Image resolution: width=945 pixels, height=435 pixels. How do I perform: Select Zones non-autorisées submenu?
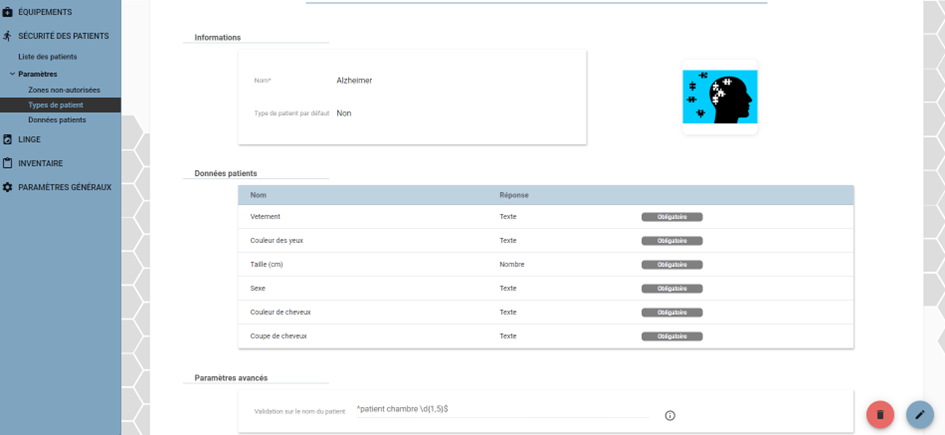click(64, 90)
